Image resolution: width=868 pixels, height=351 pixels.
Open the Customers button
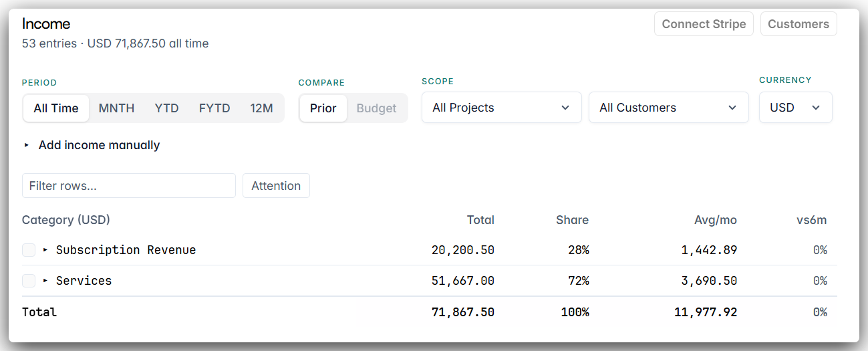click(x=799, y=24)
